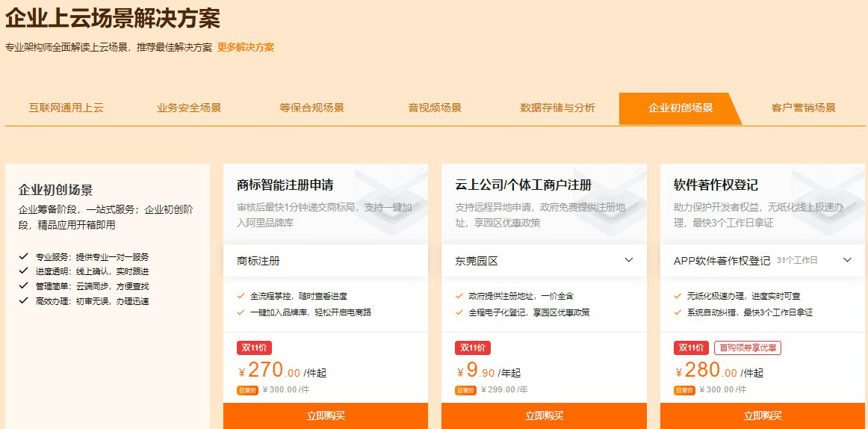This screenshot has height=429, width=868.
Task: Click 立即购买 under 云上公司/个体工商户注册
Action: tap(544, 416)
